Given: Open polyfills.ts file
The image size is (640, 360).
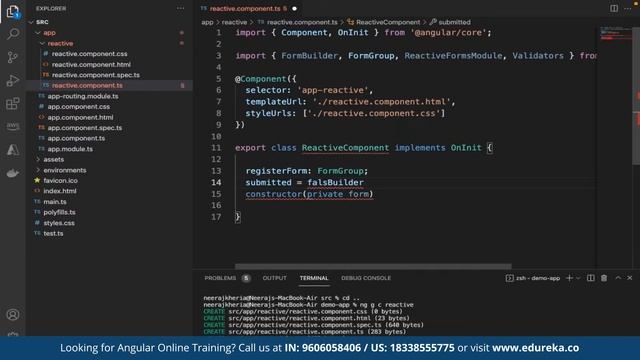Looking at the screenshot, I should tap(59, 212).
